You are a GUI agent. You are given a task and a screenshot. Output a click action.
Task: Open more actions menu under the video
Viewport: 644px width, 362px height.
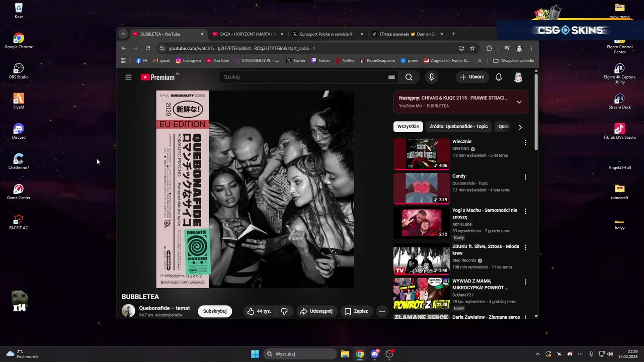coord(382,311)
